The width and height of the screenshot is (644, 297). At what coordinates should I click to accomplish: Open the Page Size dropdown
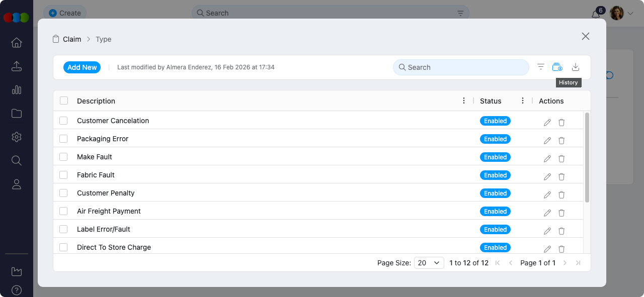[429, 263]
